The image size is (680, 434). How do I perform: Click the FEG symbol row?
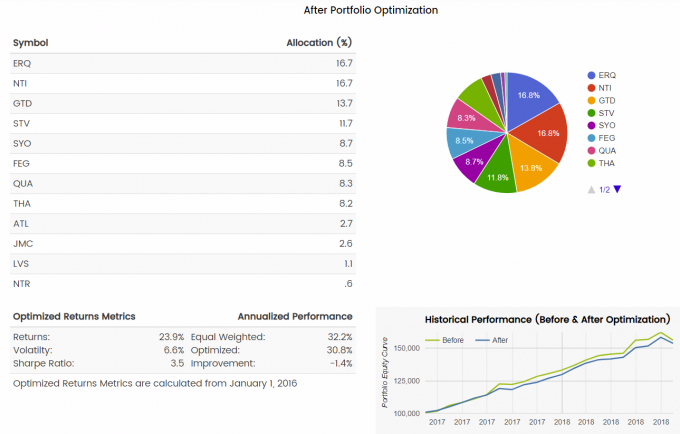tap(183, 163)
